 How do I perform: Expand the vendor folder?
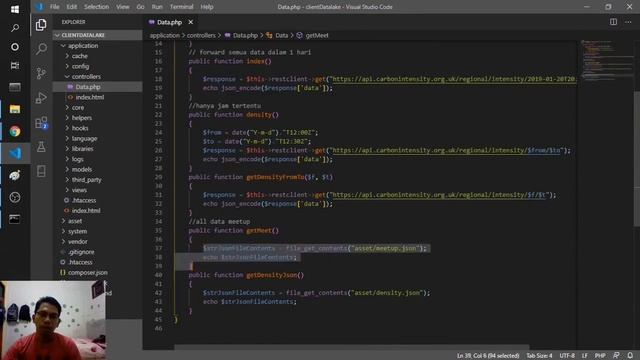[98, 242]
